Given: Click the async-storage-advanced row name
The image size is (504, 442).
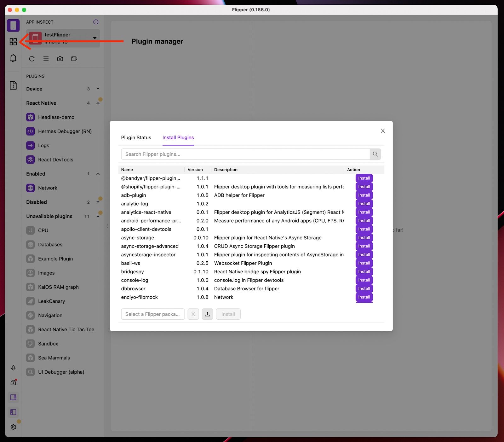Looking at the screenshot, I should tap(150, 246).
